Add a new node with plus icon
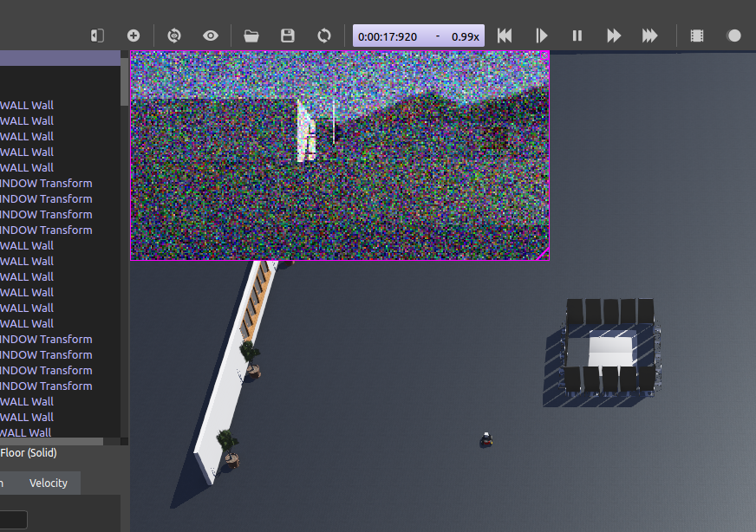The width and height of the screenshot is (756, 532). point(134,36)
